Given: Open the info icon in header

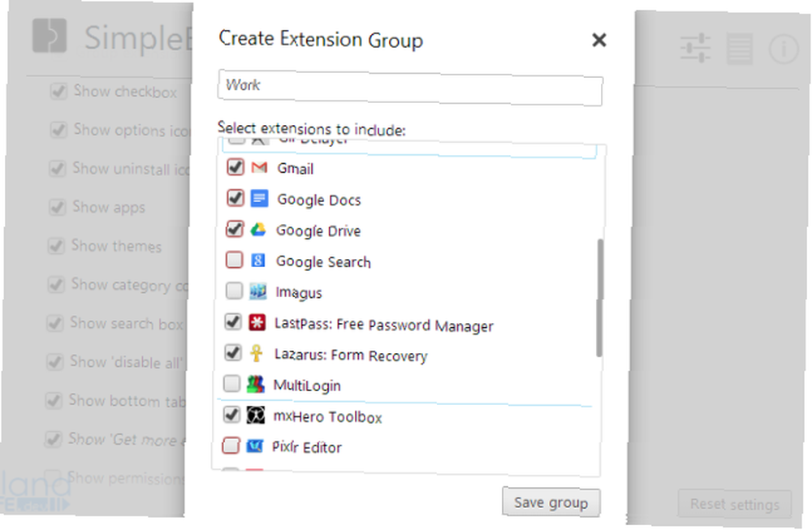Looking at the screenshot, I should pyautogui.click(x=784, y=50).
